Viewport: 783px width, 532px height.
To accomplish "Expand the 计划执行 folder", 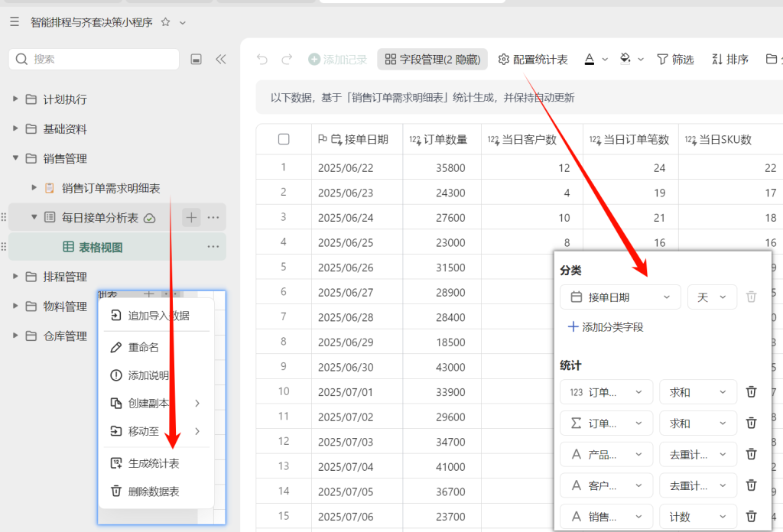I will [x=15, y=99].
